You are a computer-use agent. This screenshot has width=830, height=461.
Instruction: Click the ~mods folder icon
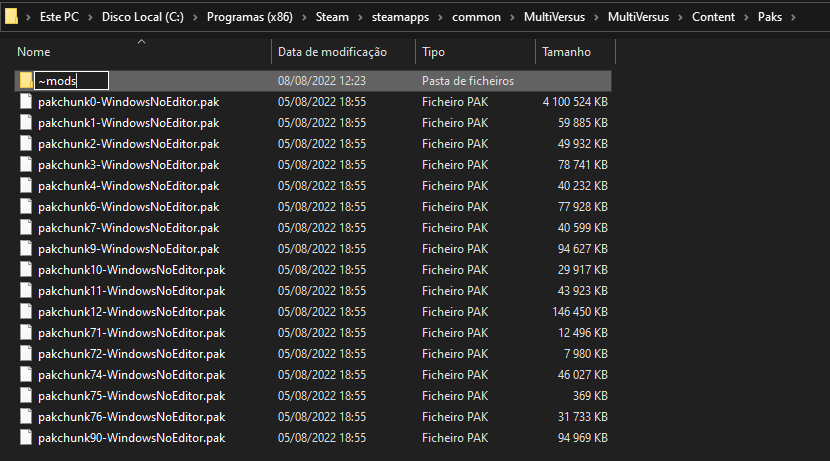pos(26,80)
